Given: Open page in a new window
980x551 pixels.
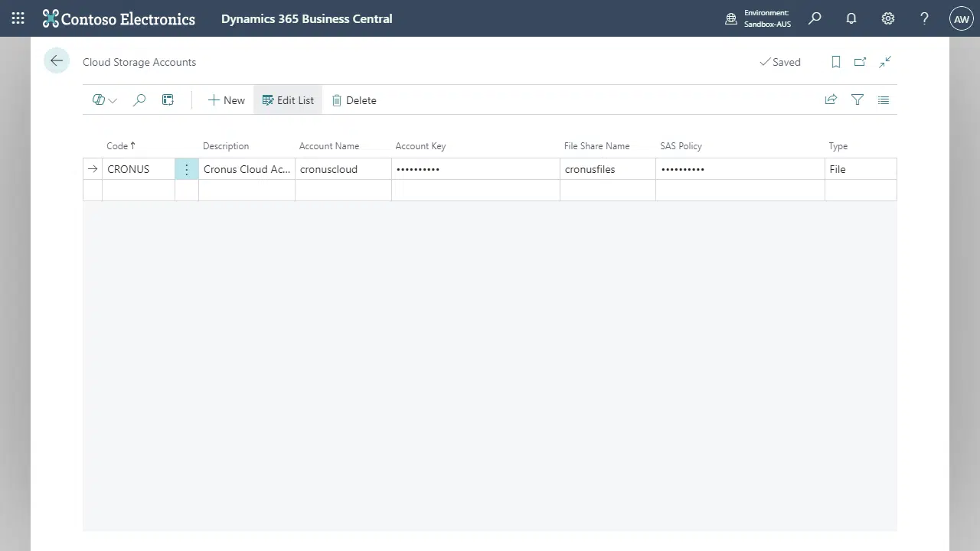Looking at the screenshot, I should tap(861, 62).
